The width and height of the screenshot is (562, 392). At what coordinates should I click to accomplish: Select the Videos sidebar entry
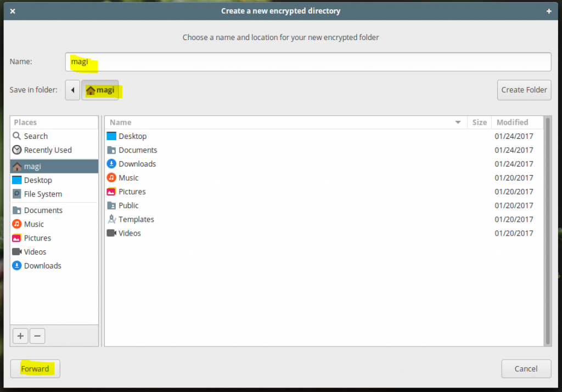tap(34, 251)
